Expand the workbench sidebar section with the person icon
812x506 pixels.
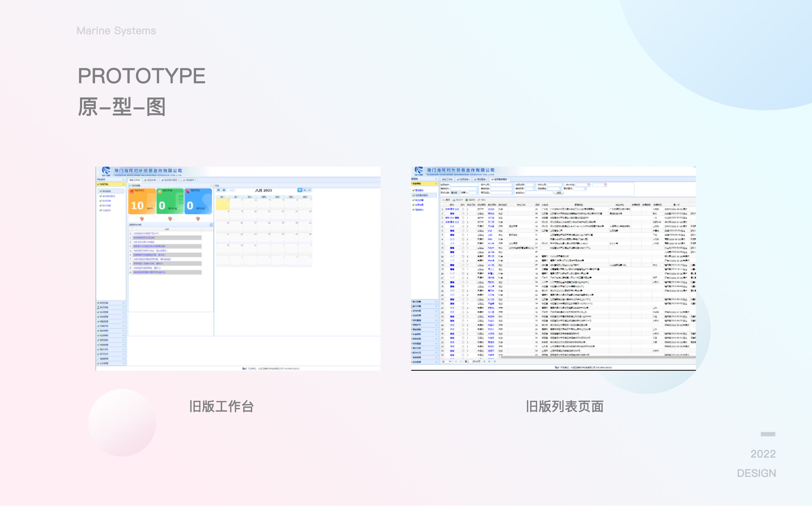coord(111,308)
